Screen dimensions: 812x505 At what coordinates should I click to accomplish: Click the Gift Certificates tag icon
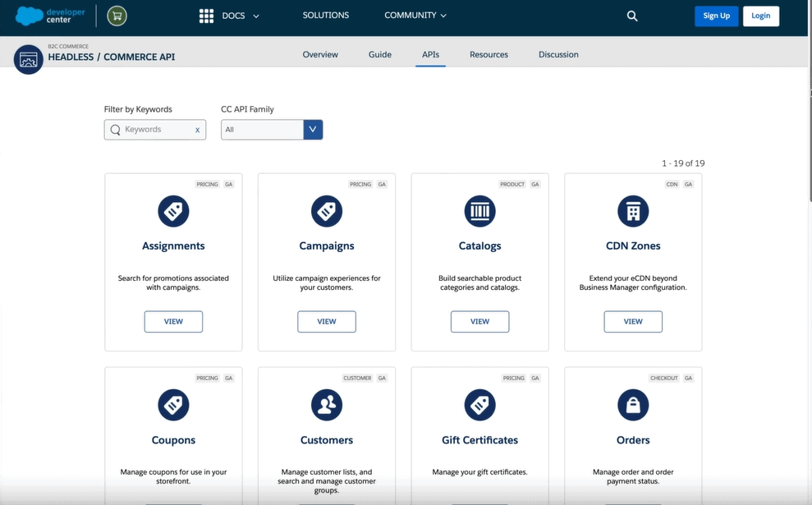480,405
